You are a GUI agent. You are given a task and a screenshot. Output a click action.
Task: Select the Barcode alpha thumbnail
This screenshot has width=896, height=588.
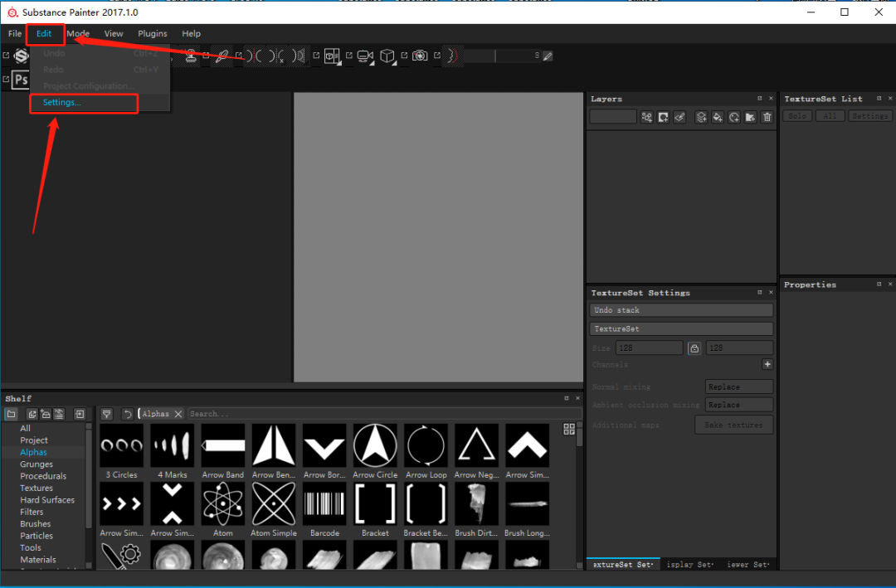click(x=324, y=503)
